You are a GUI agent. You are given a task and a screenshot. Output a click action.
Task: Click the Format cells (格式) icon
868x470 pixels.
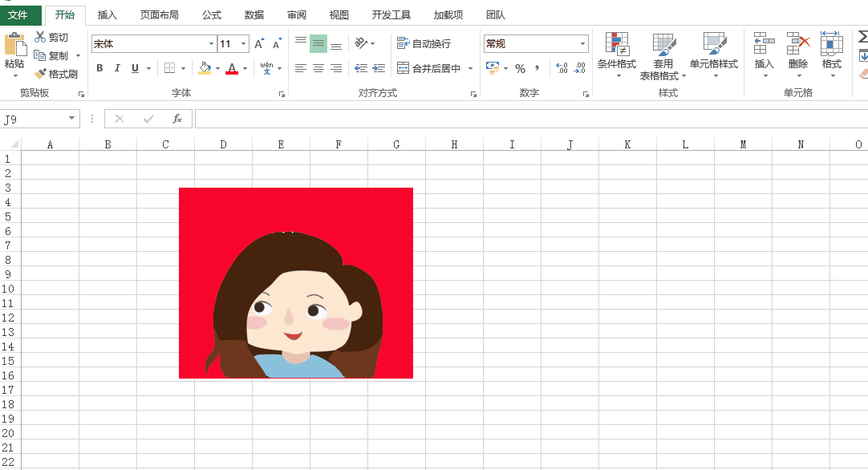(x=831, y=44)
